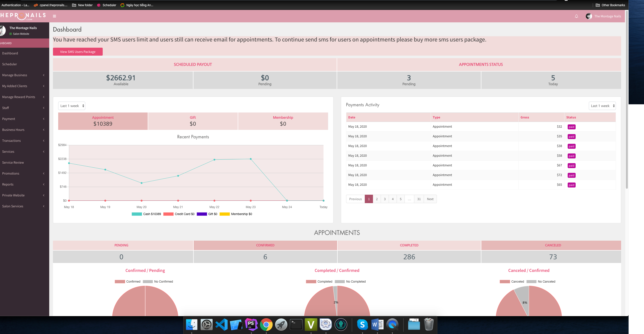644x334 pixels.
Task: Toggle Cash series in chart legend
Action: click(x=137, y=214)
